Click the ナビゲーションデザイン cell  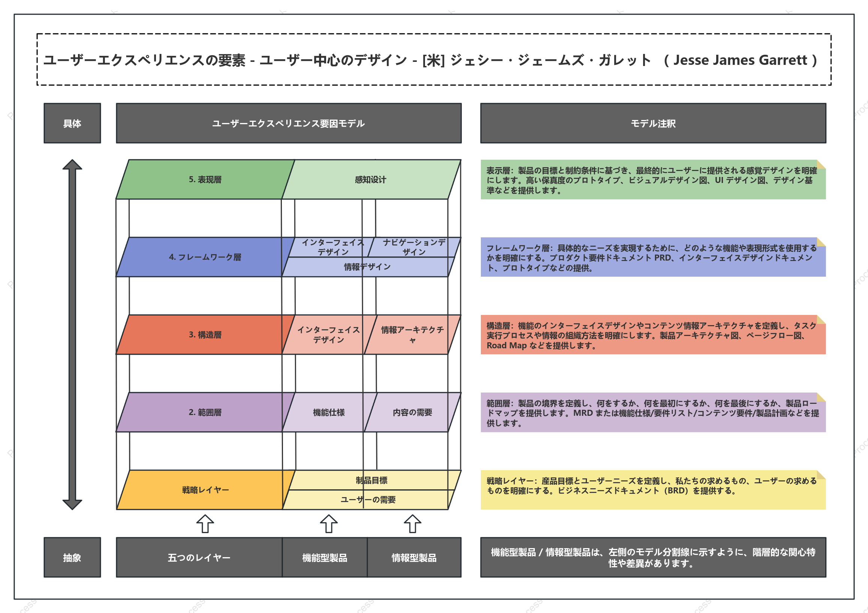(x=415, y=247)
